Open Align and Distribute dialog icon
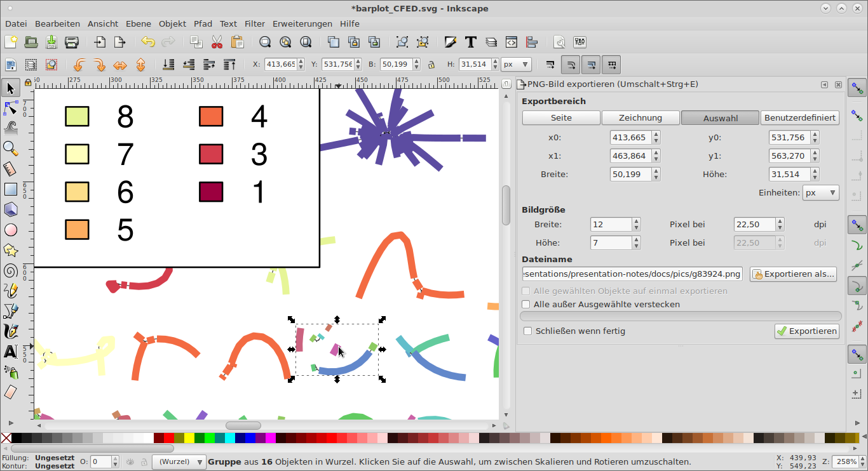The width and height of the screenshot is (868, 471). pos(532,43)
